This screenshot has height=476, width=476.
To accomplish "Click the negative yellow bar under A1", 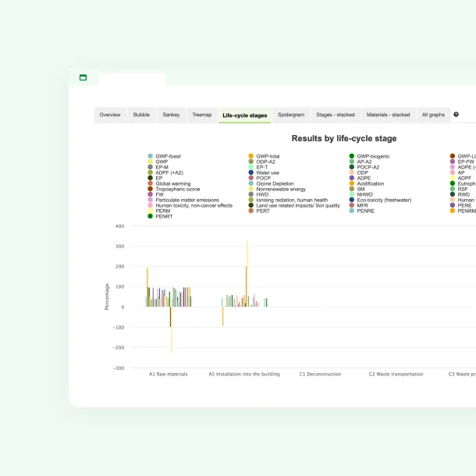I will [172, 329].
